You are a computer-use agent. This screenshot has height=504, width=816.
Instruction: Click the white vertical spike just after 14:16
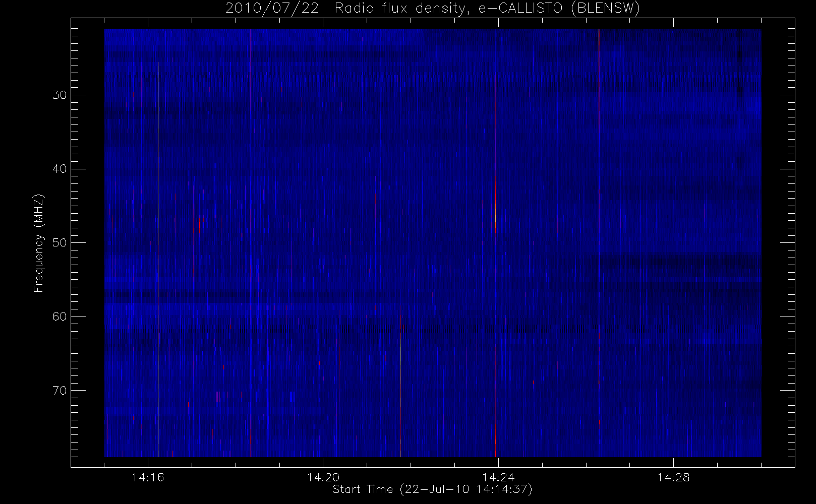pyautogui.click(x=158, y=260)
